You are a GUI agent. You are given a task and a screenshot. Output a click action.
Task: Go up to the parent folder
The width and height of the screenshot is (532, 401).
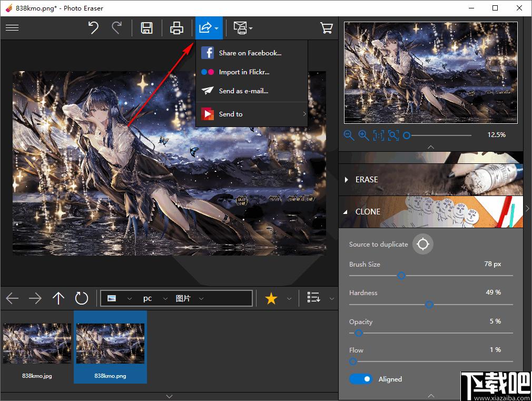pyautogui.click(x=58, y=298)
